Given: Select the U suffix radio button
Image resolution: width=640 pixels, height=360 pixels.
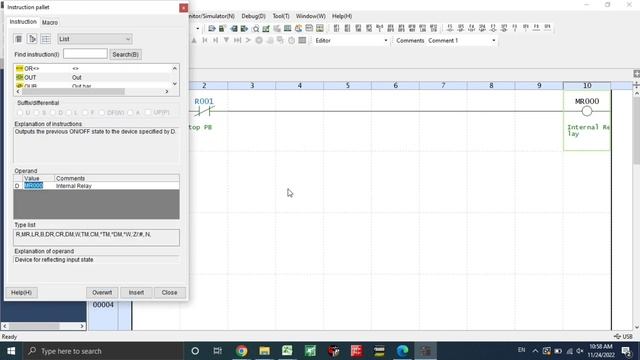Looking at the screenshot, I should 20,112.
